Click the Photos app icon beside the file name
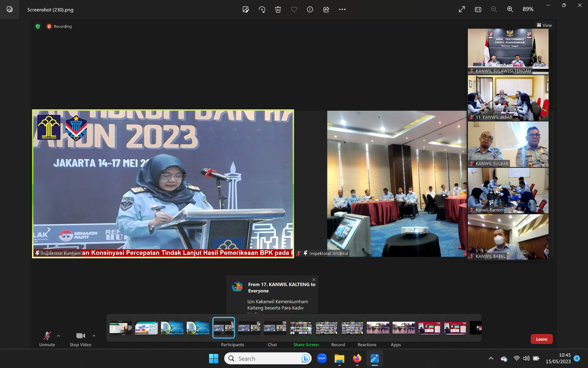Viewport: 588px width, 368px height. pyautogui.click(x=10, y=9)
